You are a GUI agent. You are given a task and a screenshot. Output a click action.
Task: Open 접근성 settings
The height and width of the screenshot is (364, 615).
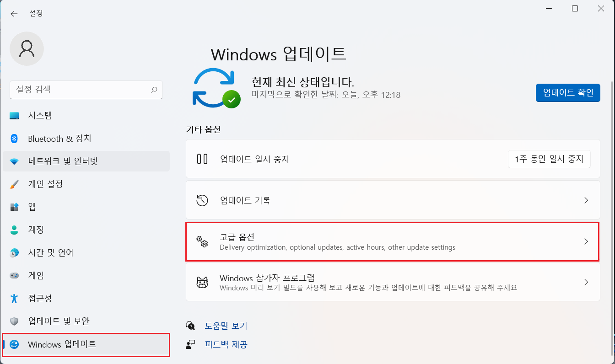tap(86, 299)
